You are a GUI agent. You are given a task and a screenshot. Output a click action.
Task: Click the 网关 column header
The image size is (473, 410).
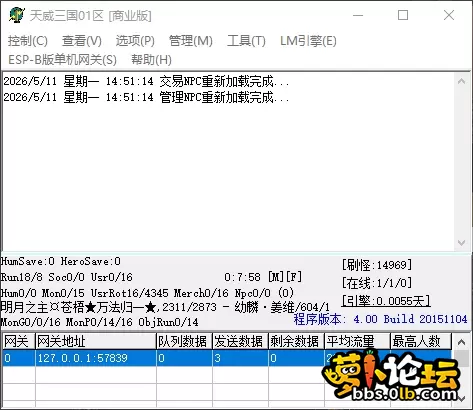19,341
